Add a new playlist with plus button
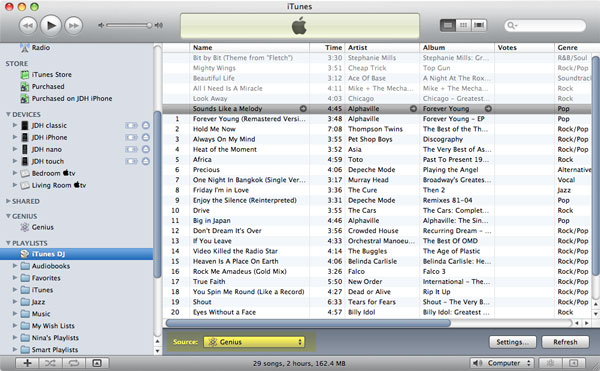The width and height of the screenshot is (600, 371). pyautogui.click(x=27, y=363)
